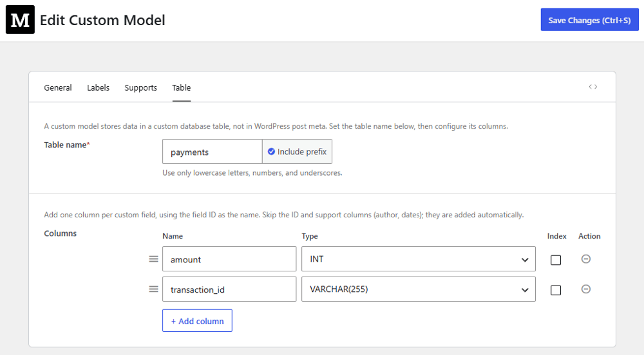Focus the transaction_id column name field
The image size is (644, 355).
[229, 289]
